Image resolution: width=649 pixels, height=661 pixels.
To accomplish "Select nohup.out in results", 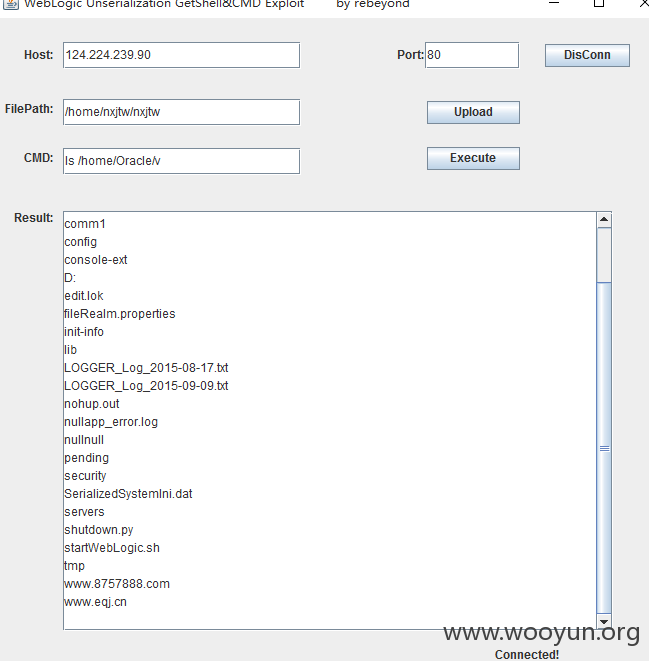I will pyautogui.click(x=92, y=404).
